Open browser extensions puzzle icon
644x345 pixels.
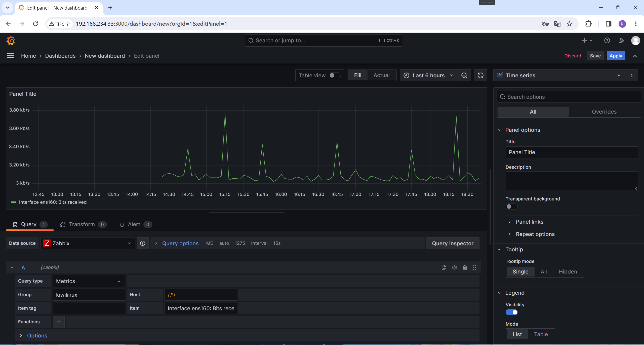pos(588,24)
